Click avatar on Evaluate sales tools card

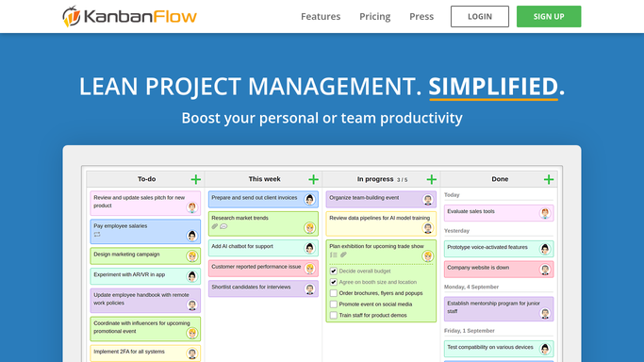pos(545,213)
